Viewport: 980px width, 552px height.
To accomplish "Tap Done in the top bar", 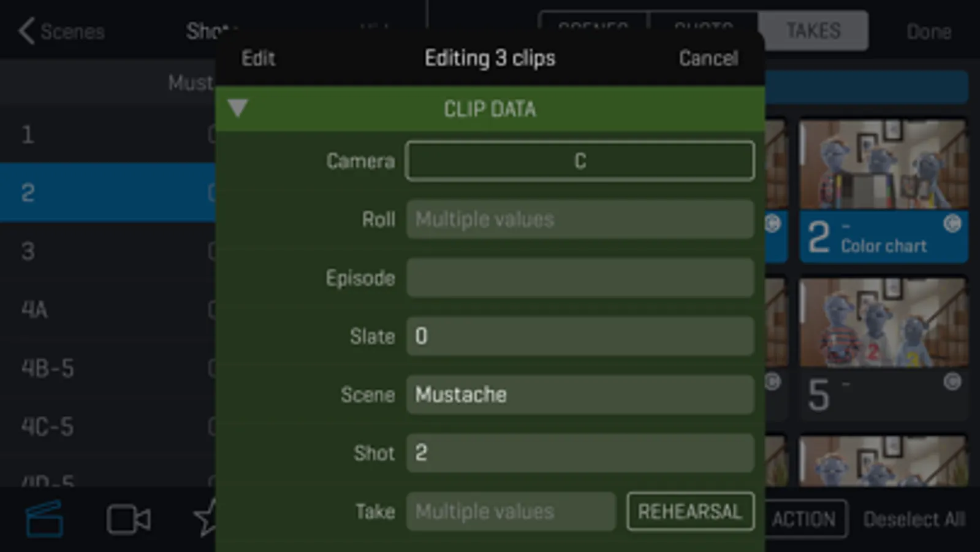I will (x=929, y=32).
